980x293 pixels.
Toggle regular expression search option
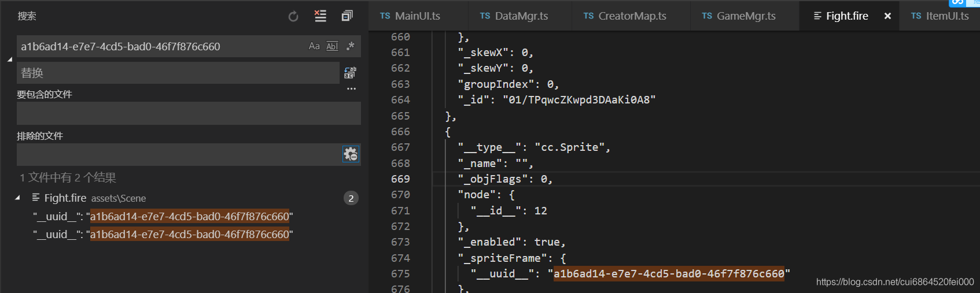[x=350, y=46]
